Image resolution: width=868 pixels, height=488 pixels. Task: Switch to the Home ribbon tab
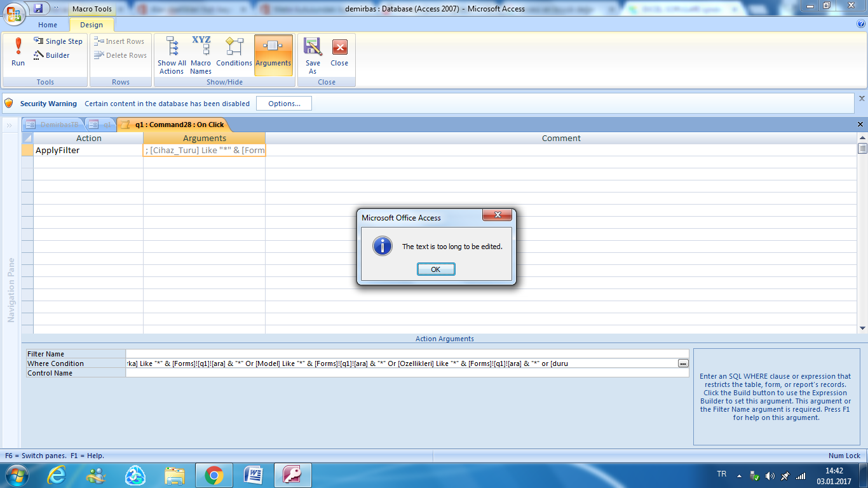tap(48, 25)
